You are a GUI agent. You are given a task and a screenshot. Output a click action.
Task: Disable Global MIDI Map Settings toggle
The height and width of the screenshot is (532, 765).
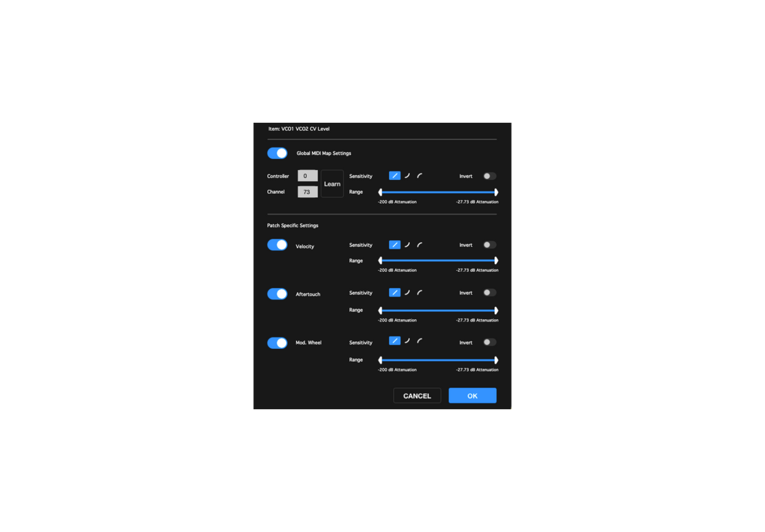(277, 153)
